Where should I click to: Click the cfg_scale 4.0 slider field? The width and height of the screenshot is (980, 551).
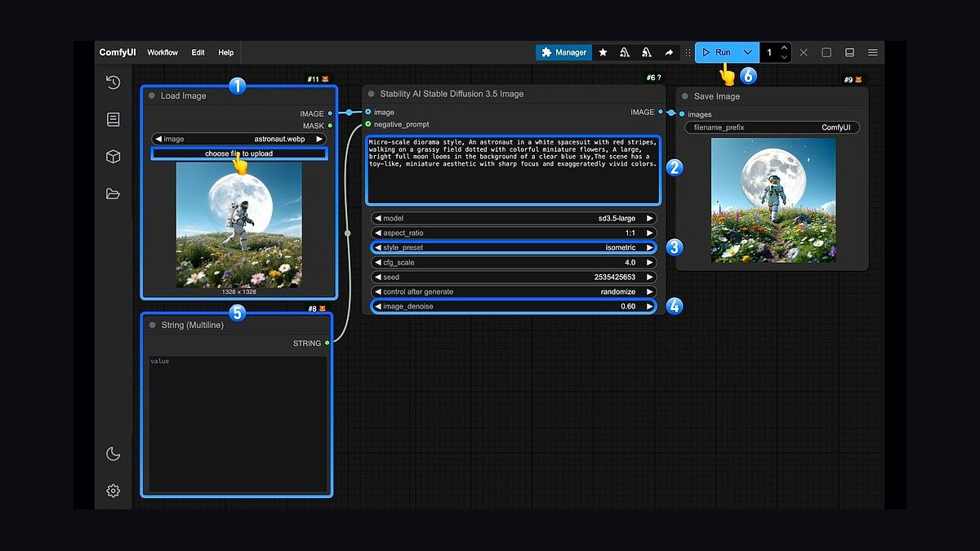514,263
